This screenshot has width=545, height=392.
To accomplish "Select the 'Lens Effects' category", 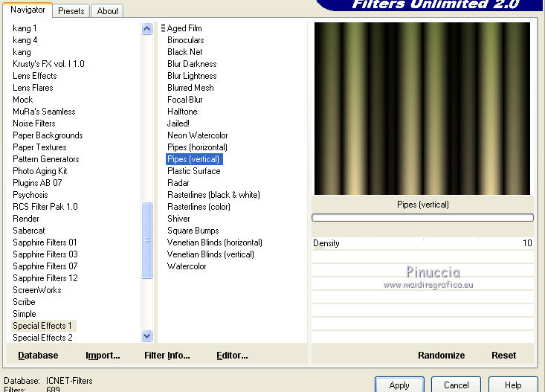I will [35, 76].
